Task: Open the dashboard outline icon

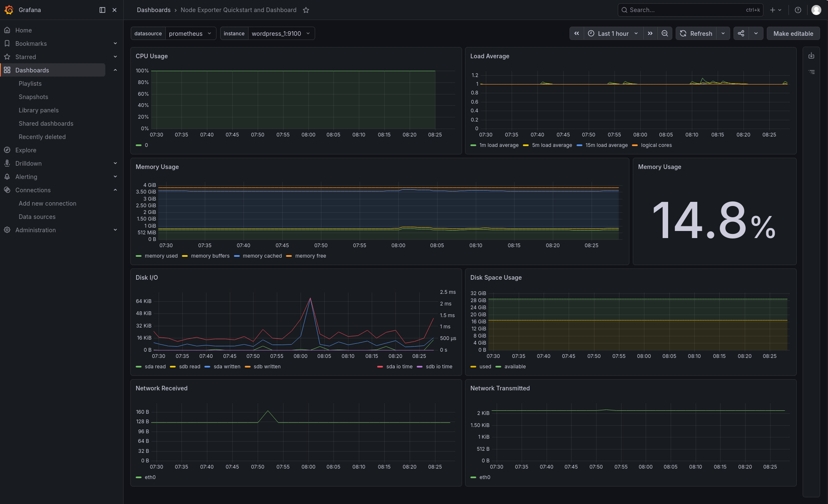Action: click(x=811, y=72)
